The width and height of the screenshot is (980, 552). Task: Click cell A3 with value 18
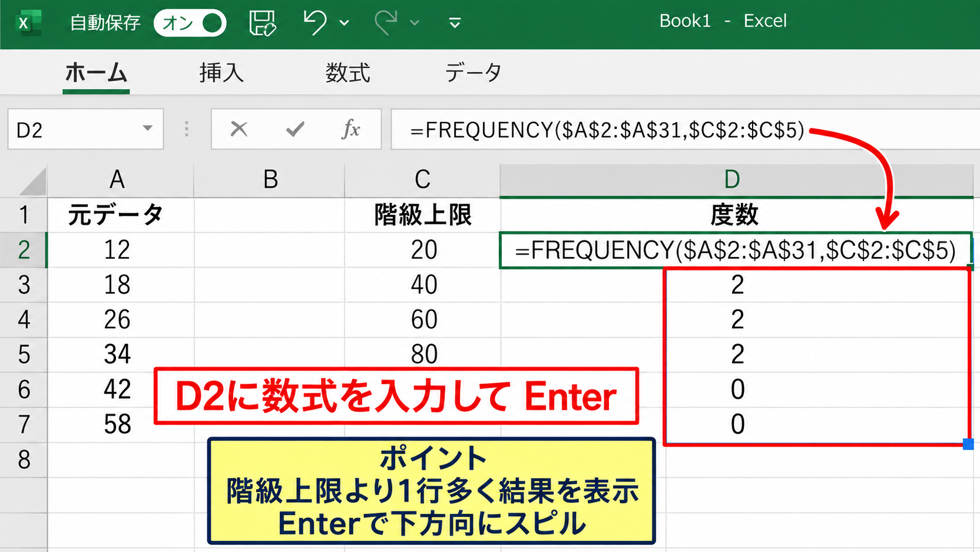(x=120, y=285)
